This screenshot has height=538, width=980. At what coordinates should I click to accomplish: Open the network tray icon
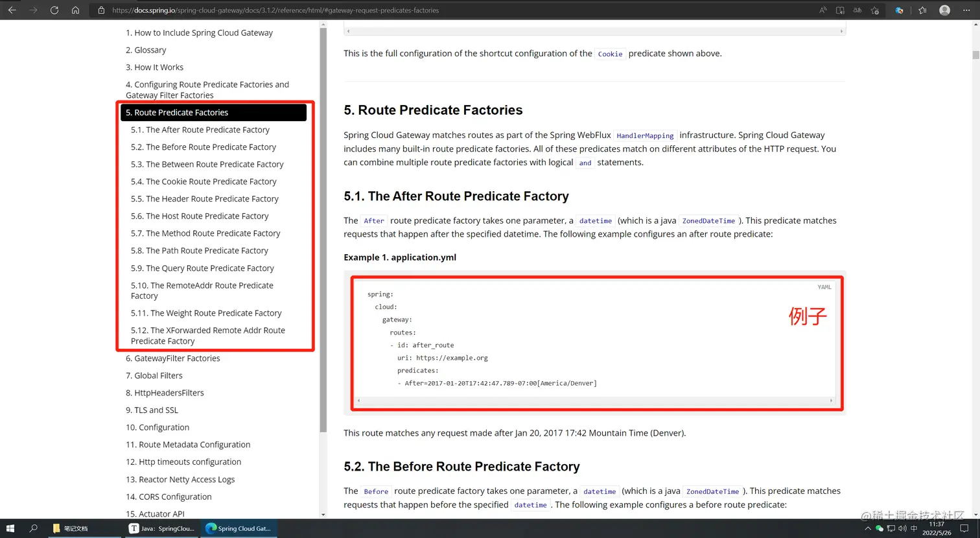click(891, 528)
